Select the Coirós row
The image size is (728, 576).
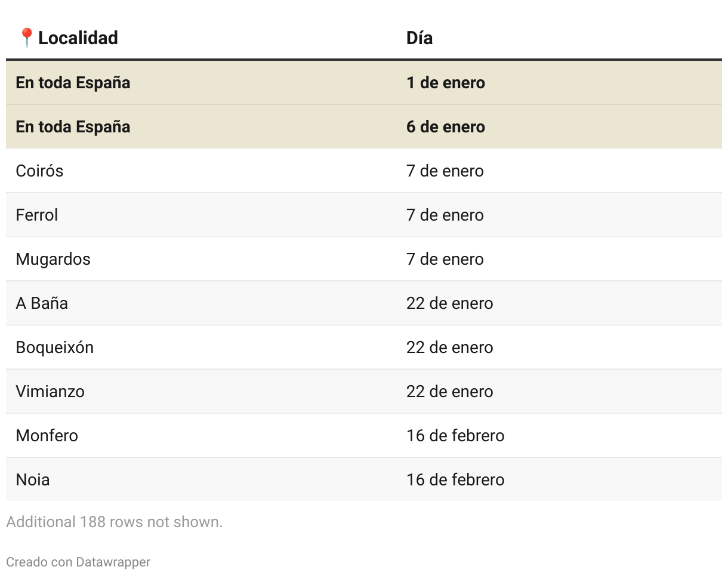(364, 171)
